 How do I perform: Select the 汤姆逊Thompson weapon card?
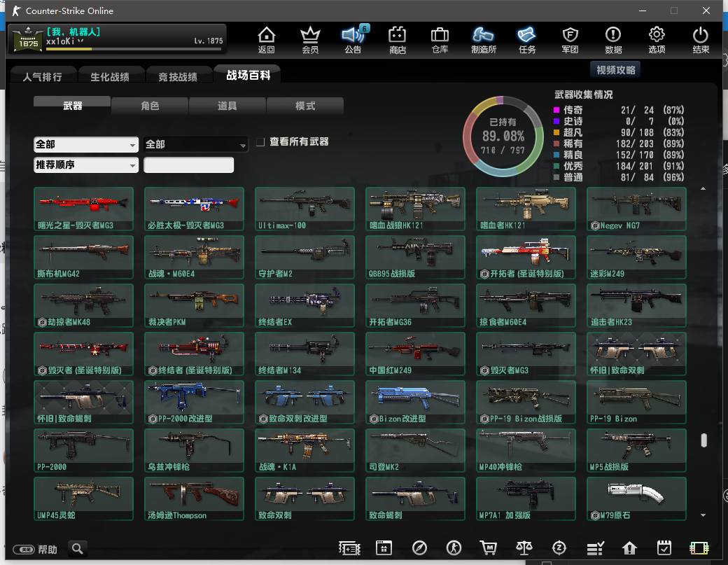(x=194, y=498)
